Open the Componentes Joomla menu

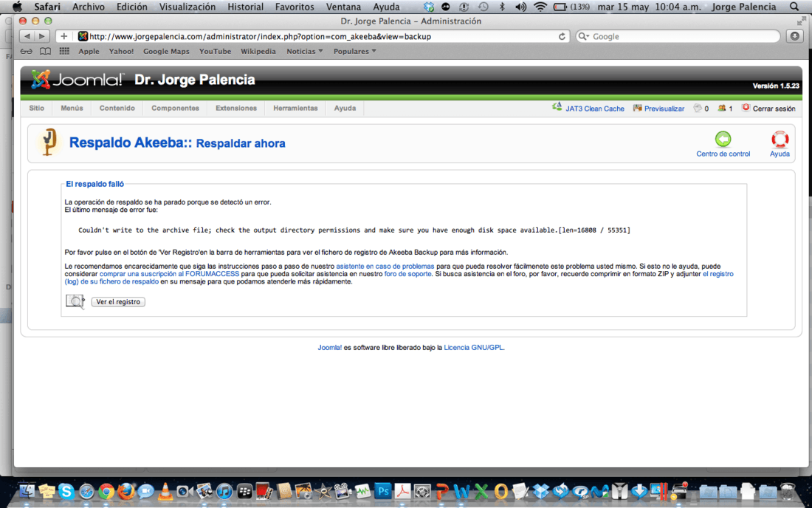pyautogui.click(x=175, y=108)
